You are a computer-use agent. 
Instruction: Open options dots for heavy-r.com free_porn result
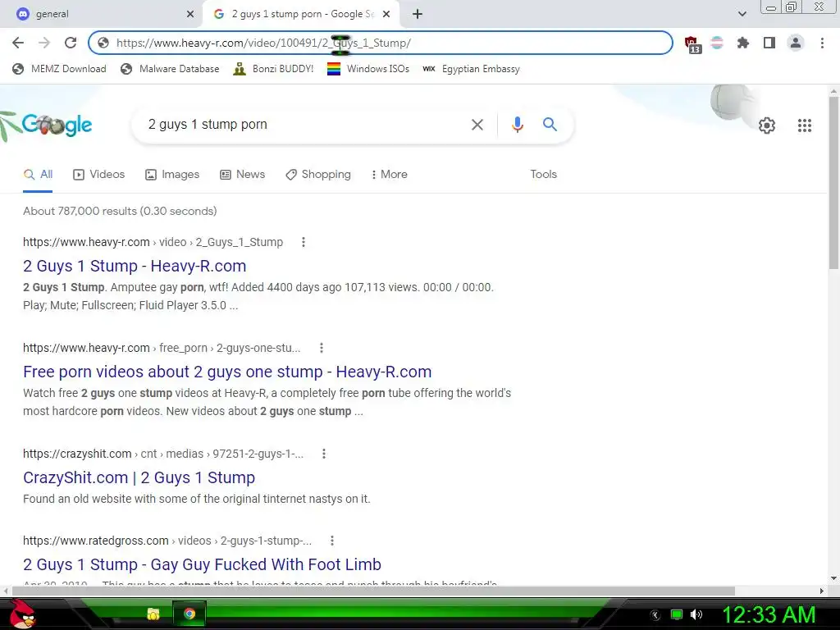pos(322,348)
